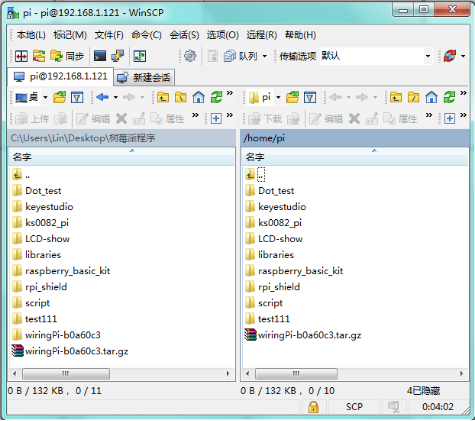The image size is (475, 421).
Task: Click remote parent directory icon
Action: [x=396, y=98]
